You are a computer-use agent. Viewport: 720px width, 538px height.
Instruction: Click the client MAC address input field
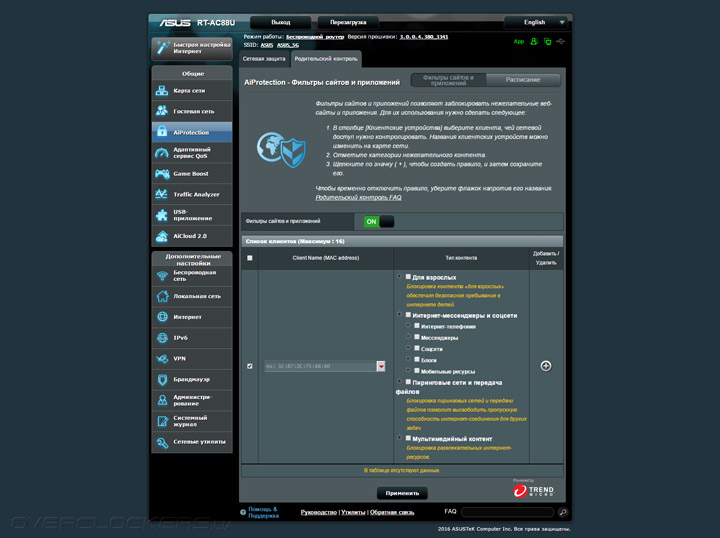pyautogui.click(x=321, y=366)
